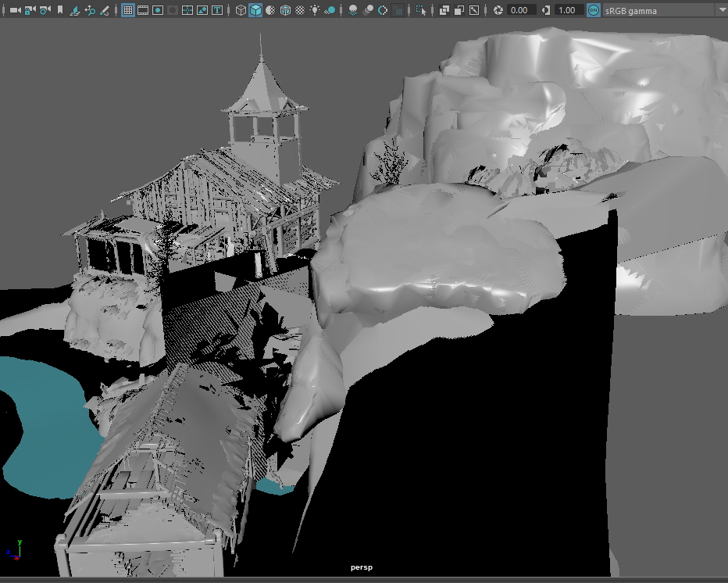728x583 pixels.
Task: Toggle Multisample Anti-aliasing icon
Action: (383, 10)
